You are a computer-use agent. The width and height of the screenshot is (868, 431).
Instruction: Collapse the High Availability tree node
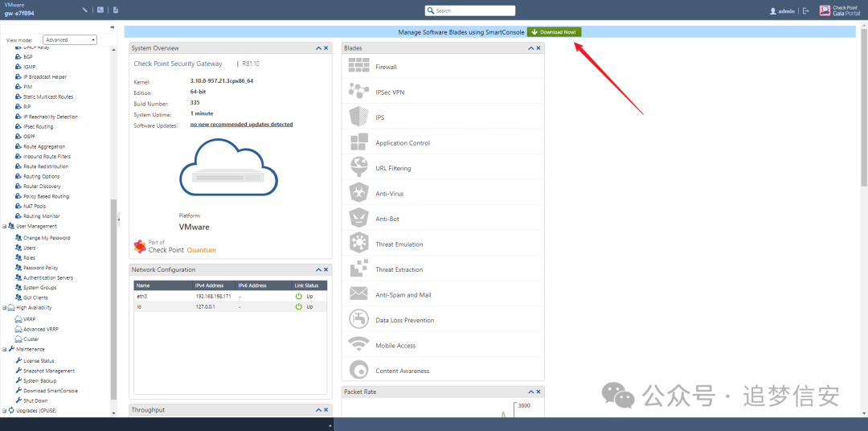coord(5,307)
